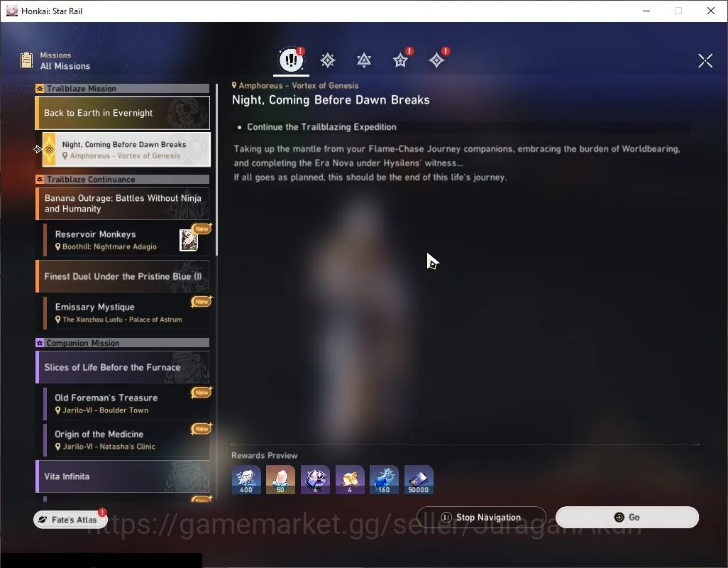Click the Trailblaze EXP 160 reward icon
Viewport: 728px width, 568px height.
coord(384,479)
